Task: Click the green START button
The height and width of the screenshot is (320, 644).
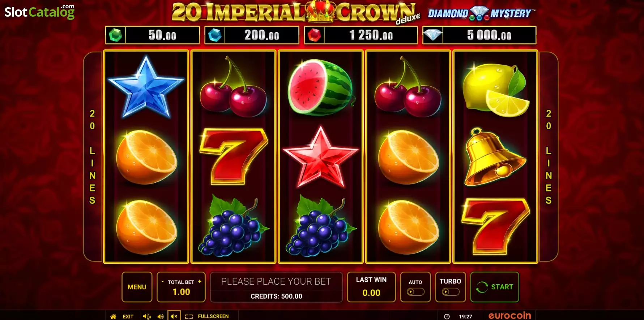Action: (x=495, y=287)
